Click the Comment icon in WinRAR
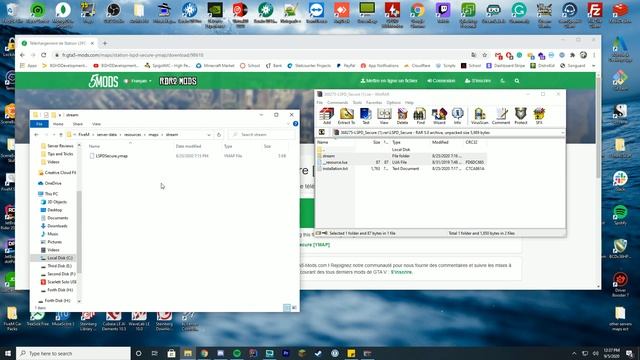 coord(501,116)
